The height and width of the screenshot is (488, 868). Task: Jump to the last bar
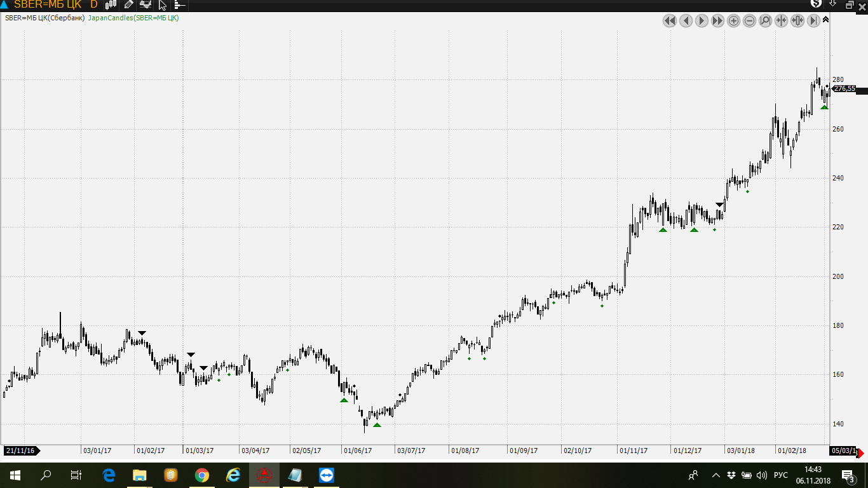click(813, 21)
